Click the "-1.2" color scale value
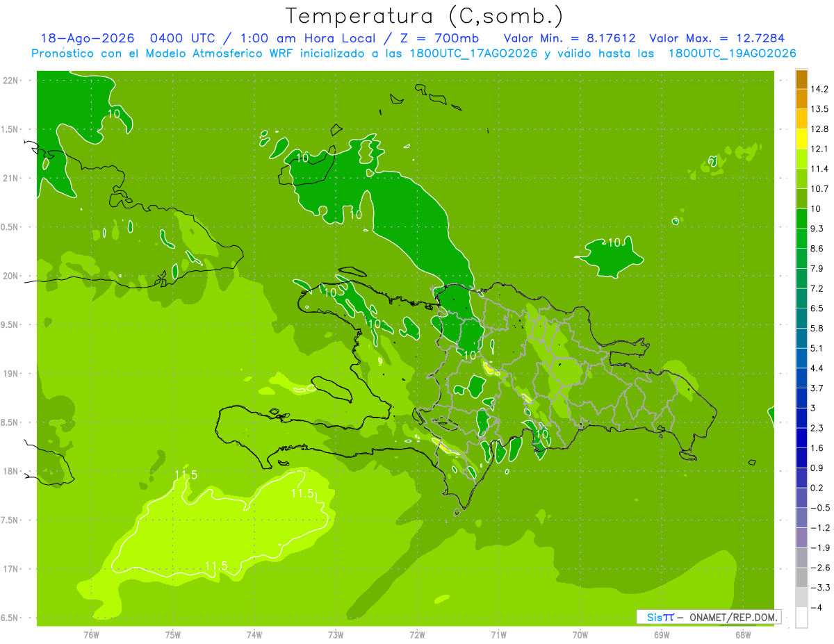Image resolution: width=834 pixels, height=644 pixels. 820,528
